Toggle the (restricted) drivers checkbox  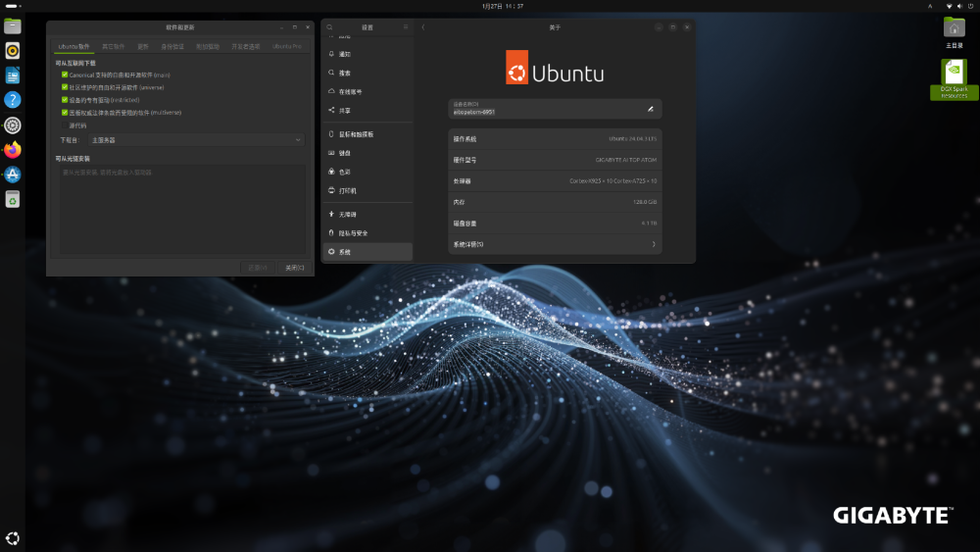coord(65,100)
